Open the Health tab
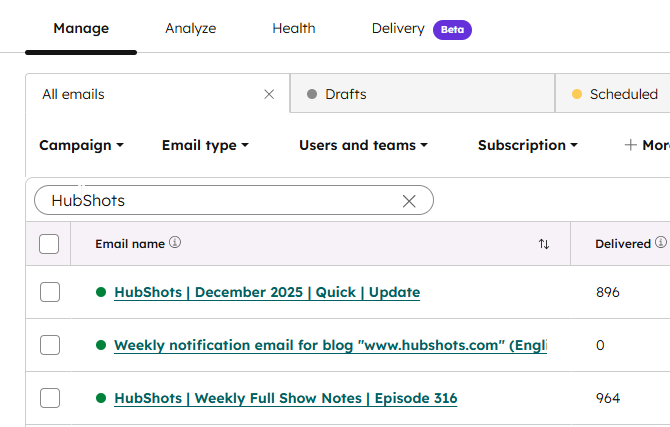The image size is (670, 427). pyautogui.click(x=293, y=28)
